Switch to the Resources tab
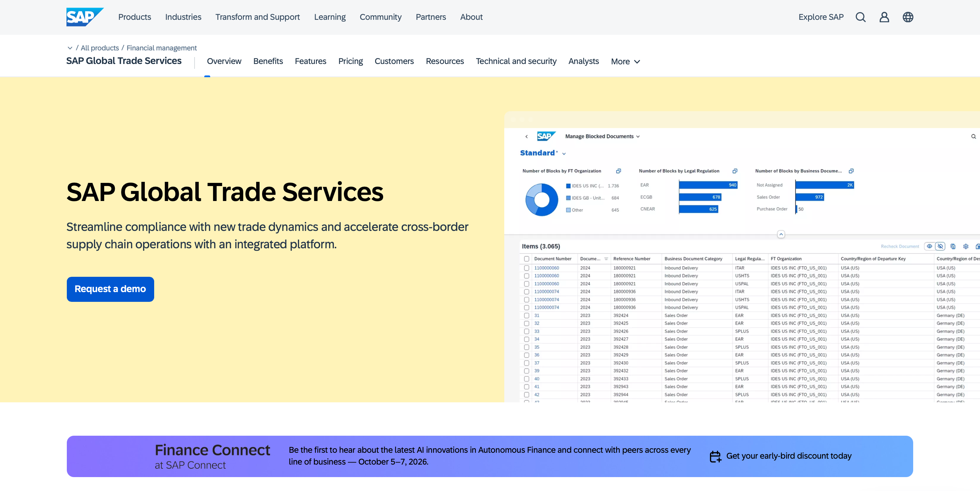 click(445, 61)
